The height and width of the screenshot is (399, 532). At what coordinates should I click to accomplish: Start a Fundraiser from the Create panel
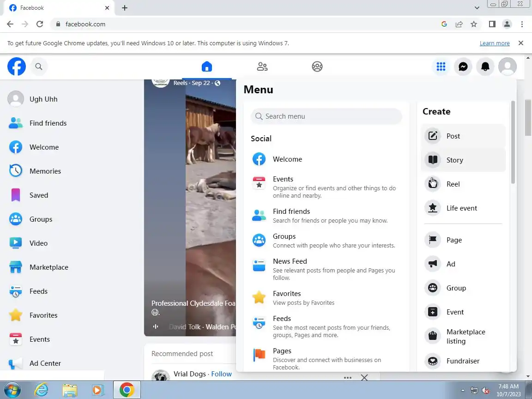point(463,361)
